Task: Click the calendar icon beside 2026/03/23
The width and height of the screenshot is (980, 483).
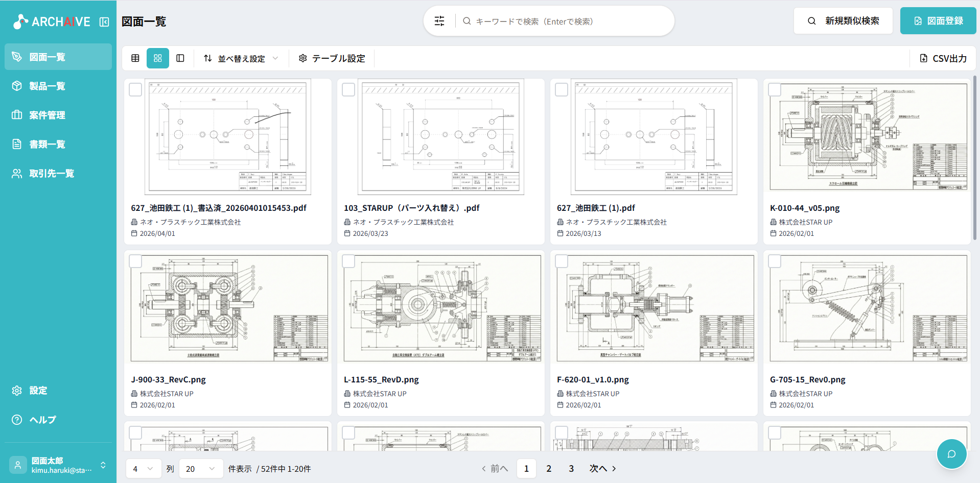Action: pyautogui.click(x=347, y=233)
